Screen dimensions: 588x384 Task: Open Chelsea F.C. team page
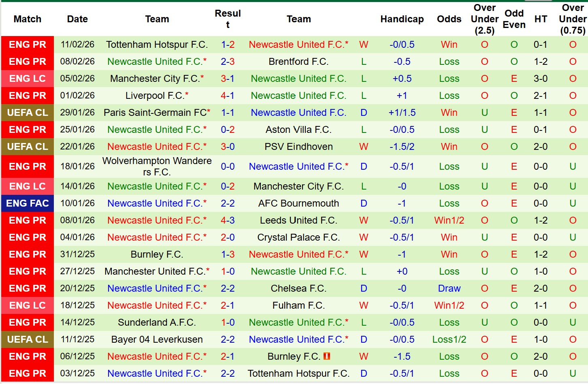298,288
